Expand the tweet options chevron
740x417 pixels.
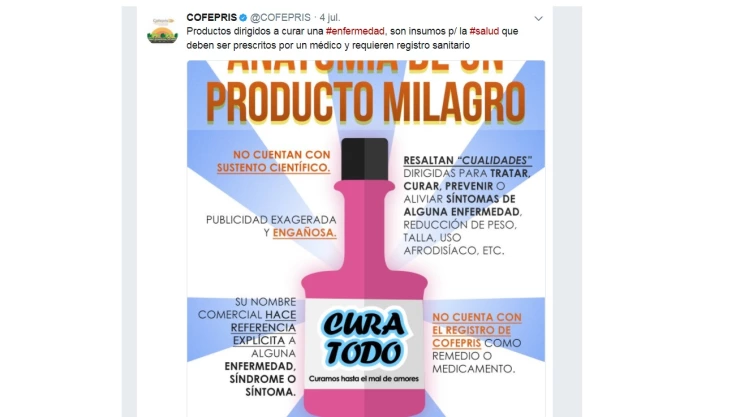(538, 18)
